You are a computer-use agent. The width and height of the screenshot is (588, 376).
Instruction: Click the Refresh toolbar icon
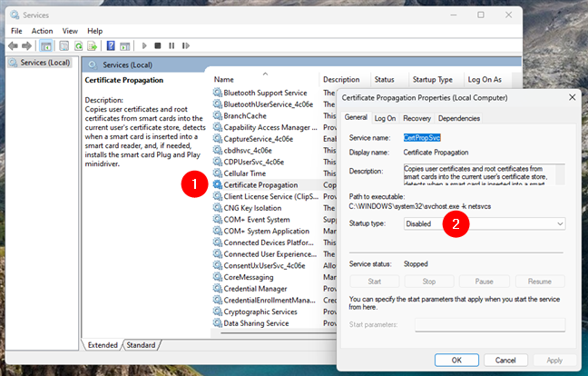click(x=78, y=45)
